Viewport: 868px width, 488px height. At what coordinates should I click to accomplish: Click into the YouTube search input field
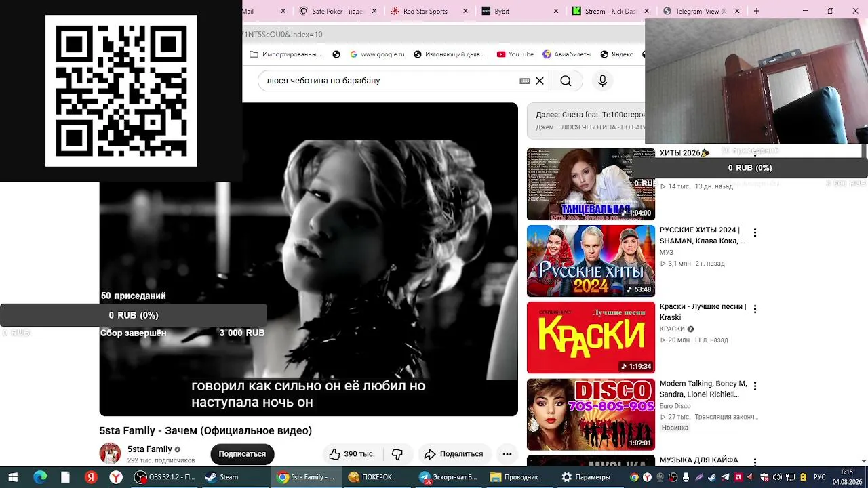click(x=390, y=81)
